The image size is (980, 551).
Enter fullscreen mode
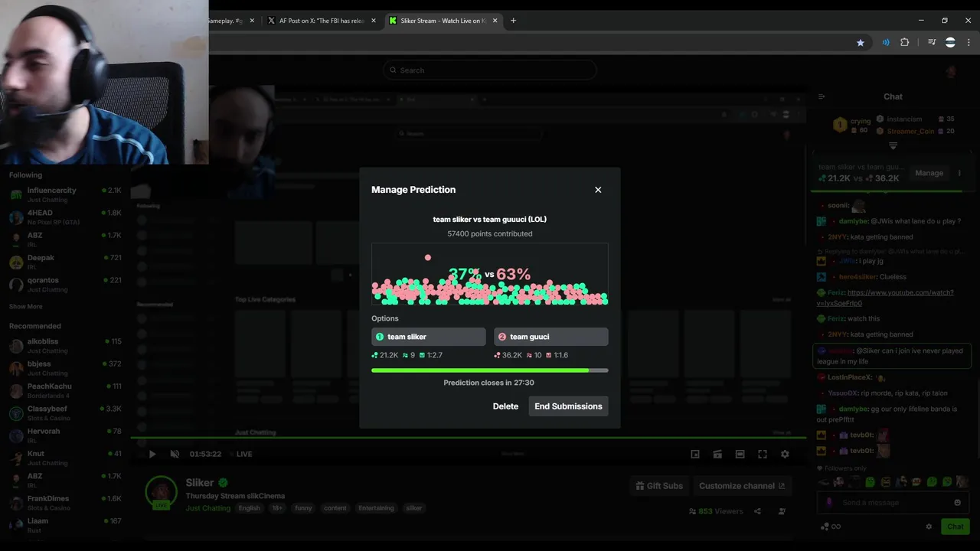pyautogui.click(x=763, y=454)
